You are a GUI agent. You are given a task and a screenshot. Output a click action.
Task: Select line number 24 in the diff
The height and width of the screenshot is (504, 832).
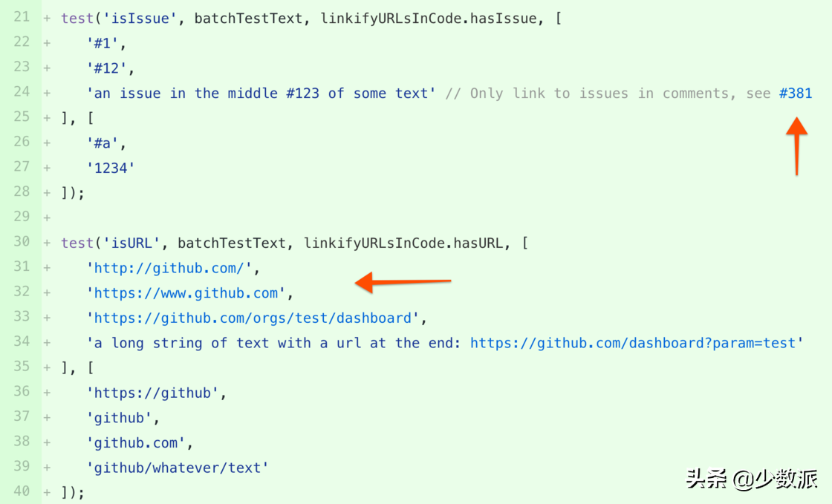[22, 92]
